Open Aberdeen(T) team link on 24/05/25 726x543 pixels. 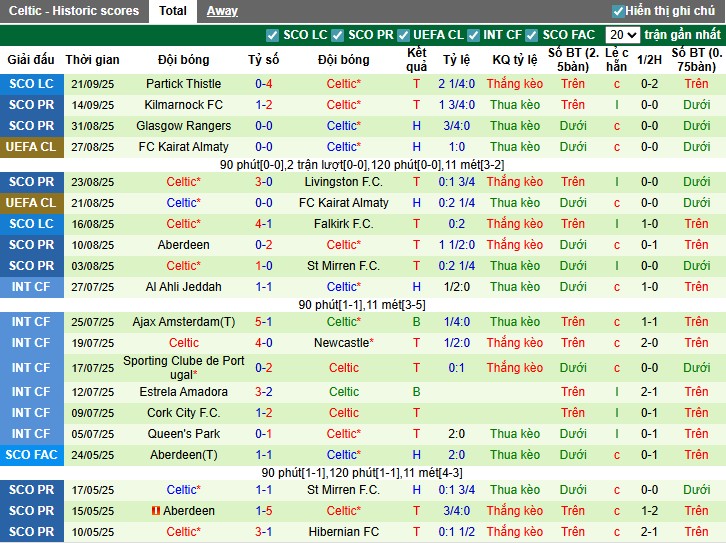[183, 455]
